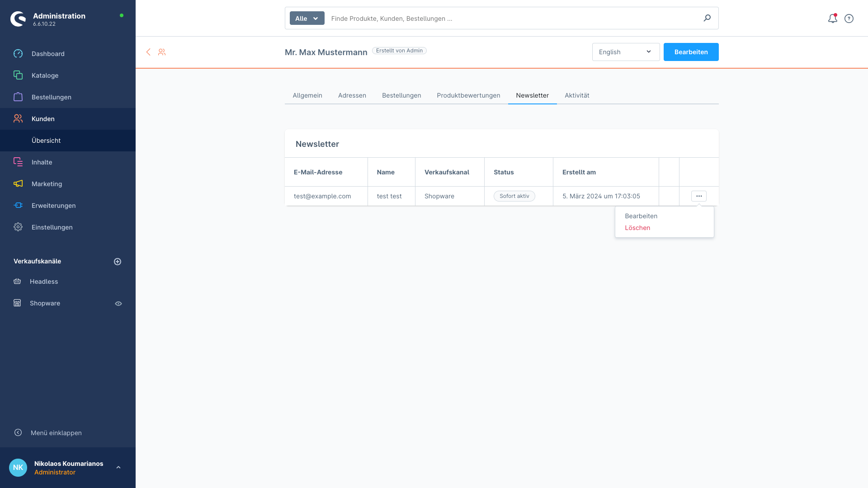Open the English language dropdown
Screen dimensions: 868x488
[x=626, y=52]
